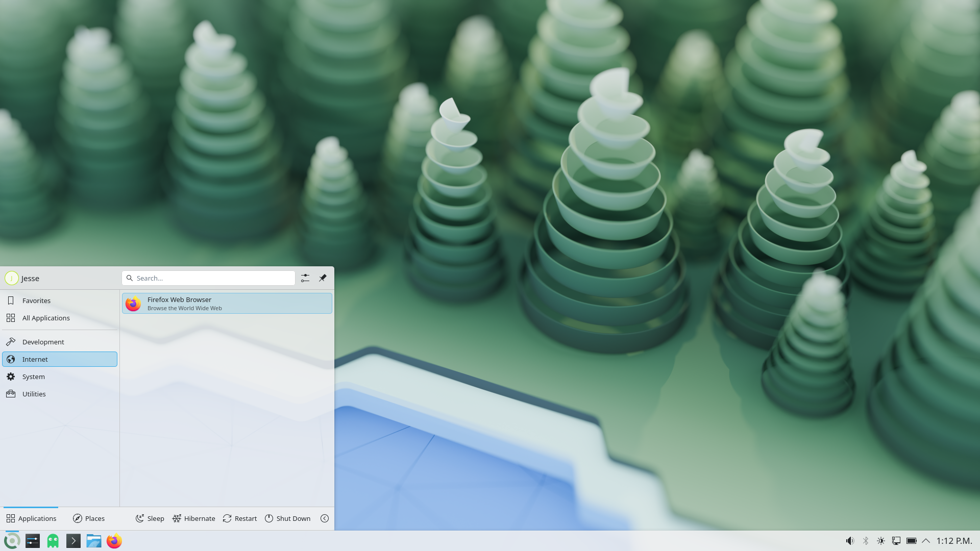Click Jesse's user avatar icon
980x551 pixels.
(x=11, y=278)
